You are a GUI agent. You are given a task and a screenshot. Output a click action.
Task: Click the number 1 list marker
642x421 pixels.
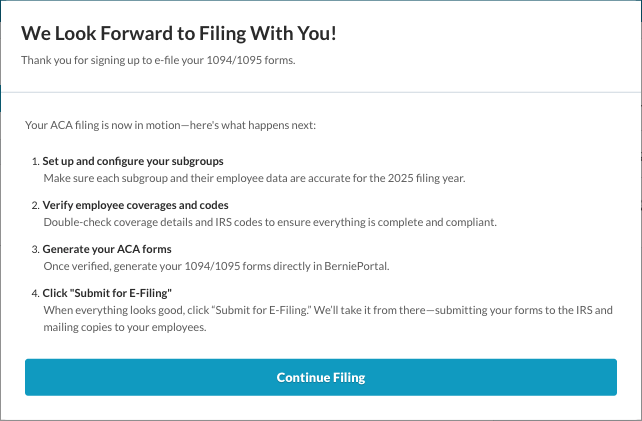tap(35, 161)
